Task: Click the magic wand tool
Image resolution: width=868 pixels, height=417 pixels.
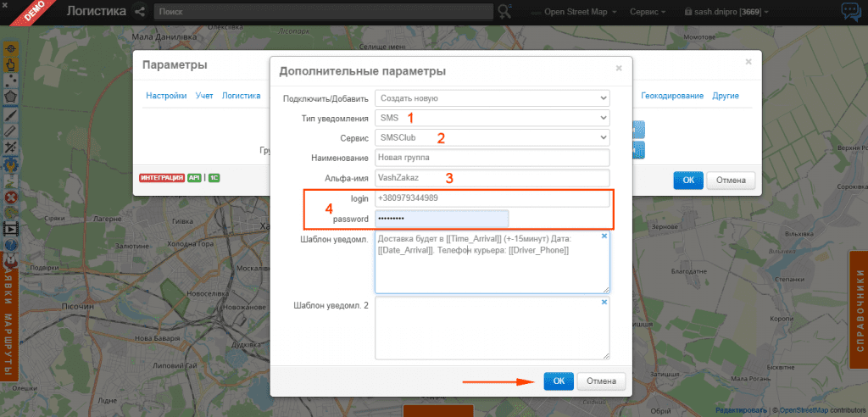Action: coord(10,147)
